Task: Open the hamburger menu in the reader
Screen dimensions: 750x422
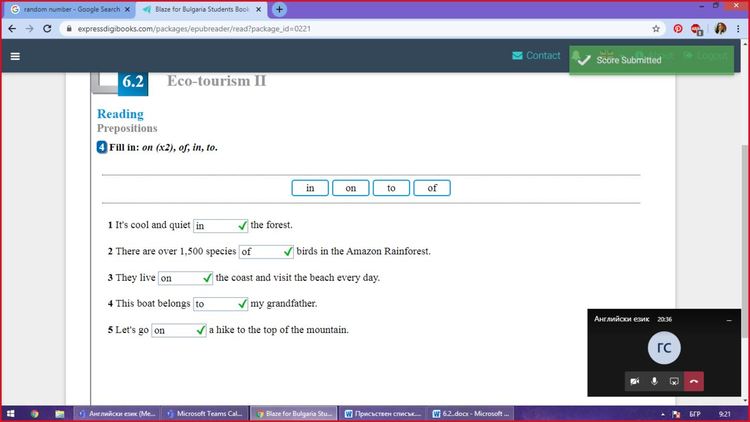Action: coord(15,56)
